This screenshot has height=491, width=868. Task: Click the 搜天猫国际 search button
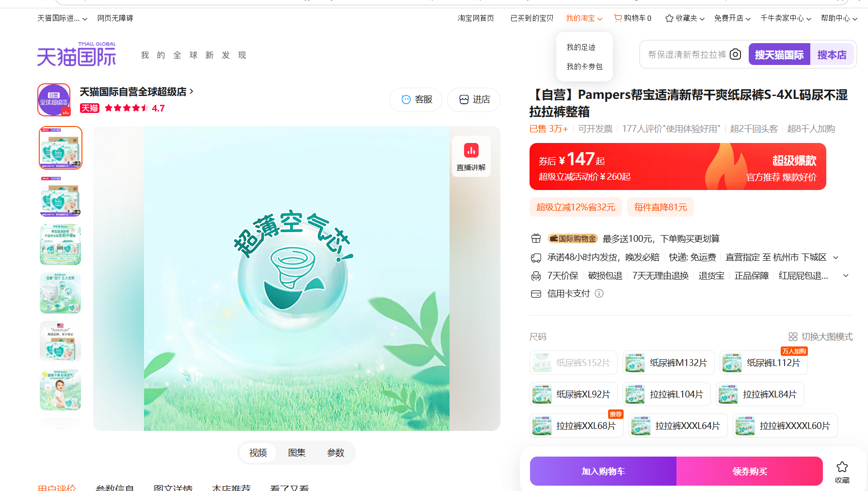779,55
